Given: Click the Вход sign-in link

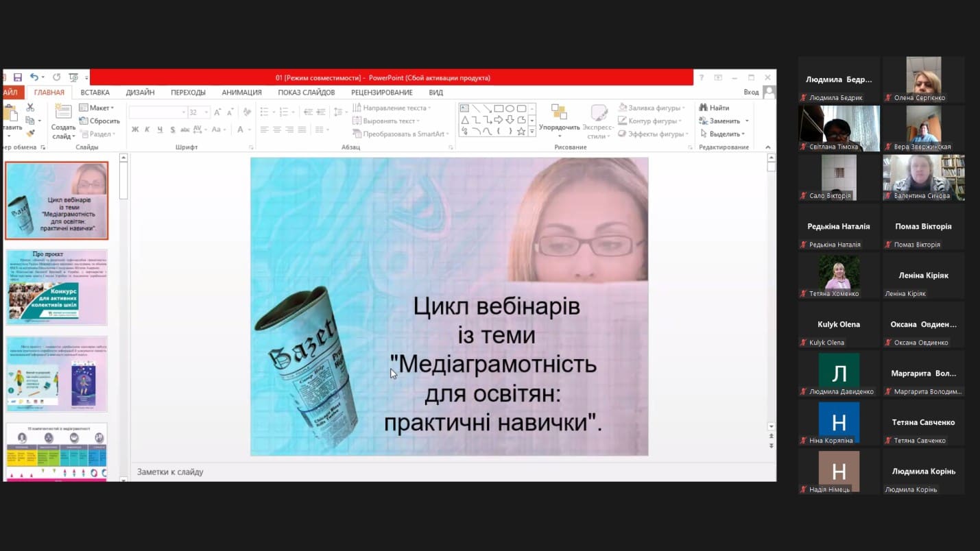Looking at the screenshot, I should [x=751, y=93].
